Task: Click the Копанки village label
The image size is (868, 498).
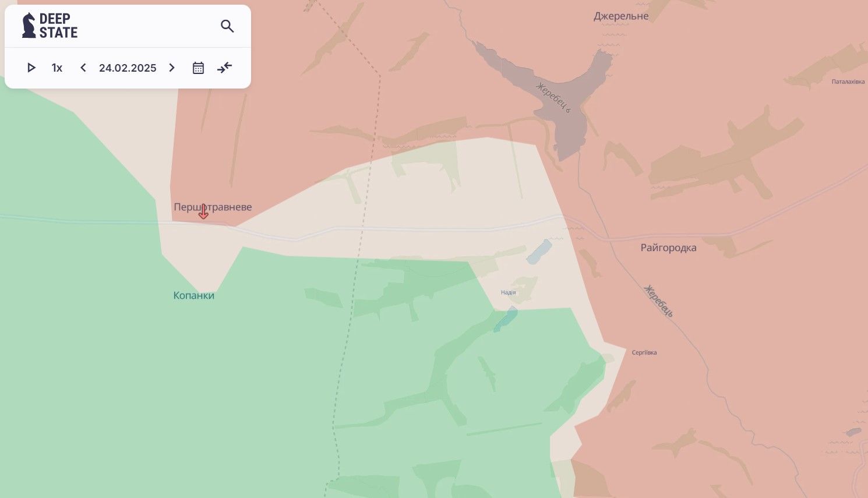Action: (194, 296)
